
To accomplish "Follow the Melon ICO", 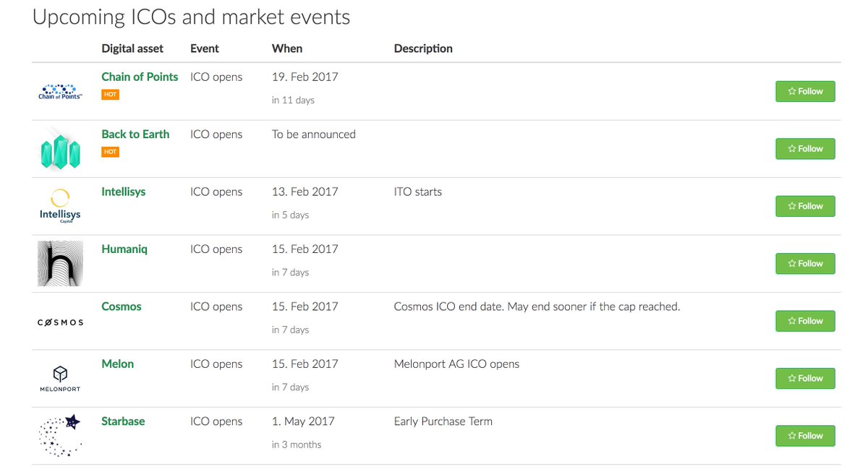I will [x=805, y=378].
